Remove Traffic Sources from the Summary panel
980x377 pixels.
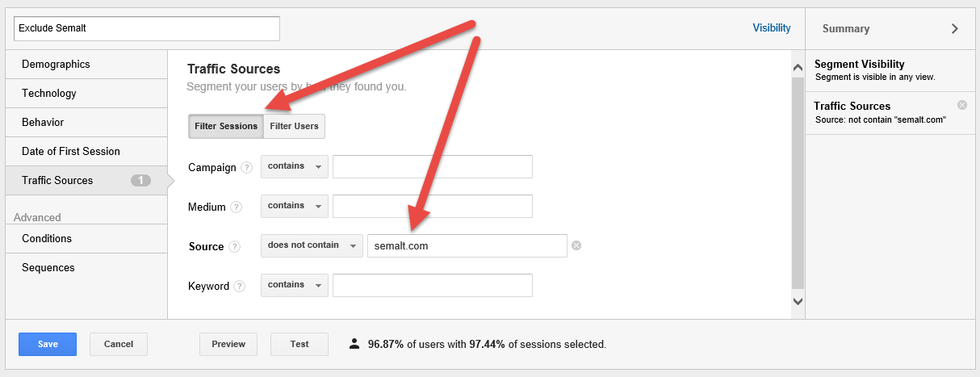962,105
